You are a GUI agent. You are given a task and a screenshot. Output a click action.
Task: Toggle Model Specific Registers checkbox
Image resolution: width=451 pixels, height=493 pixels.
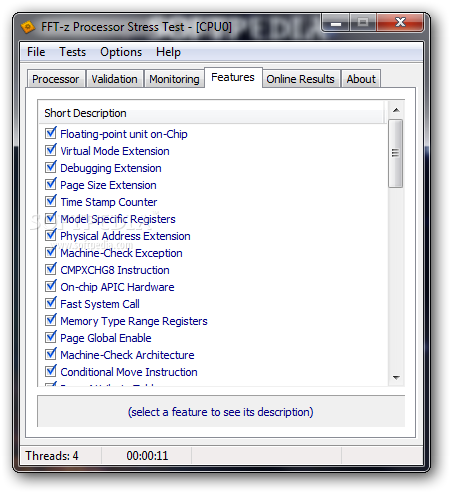click(x=51, y=218)
